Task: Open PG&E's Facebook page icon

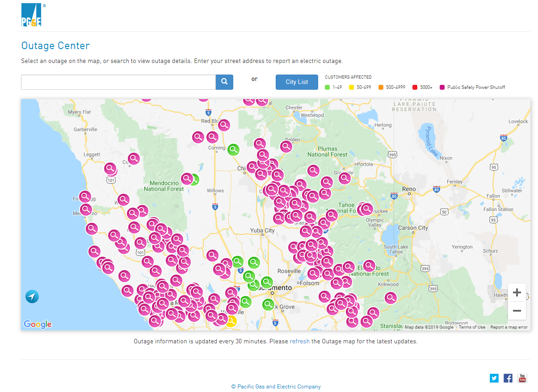Action: click(508, 378)
